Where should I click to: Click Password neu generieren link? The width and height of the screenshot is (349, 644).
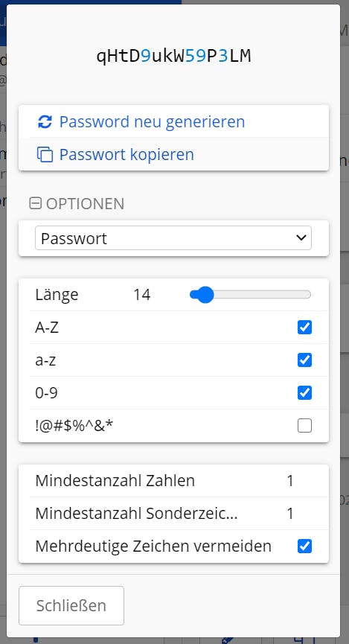(x=152, y=121)
